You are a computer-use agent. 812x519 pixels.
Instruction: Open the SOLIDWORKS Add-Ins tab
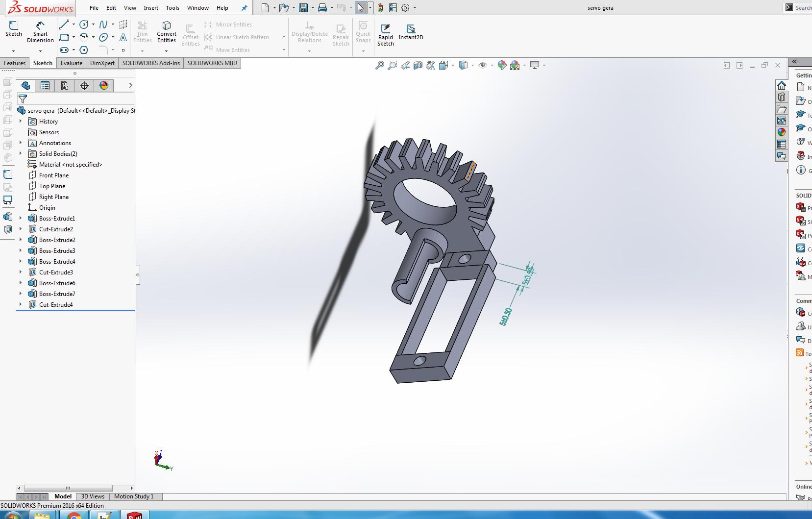pyautogui.click(x=151, y=63)
